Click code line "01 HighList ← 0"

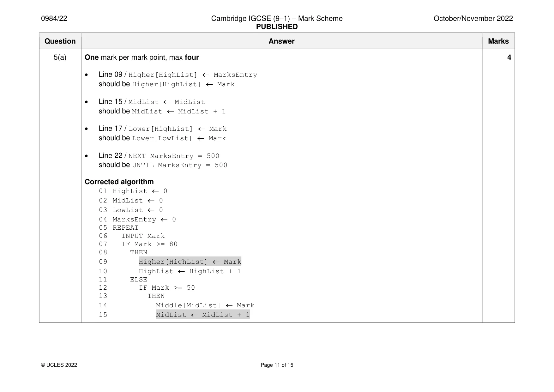click(133, 191)
